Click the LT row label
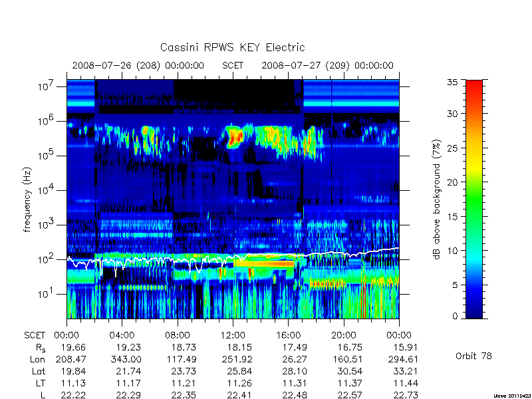The height and width of the screenshot is (399, 532). click(x=41, y=383)
